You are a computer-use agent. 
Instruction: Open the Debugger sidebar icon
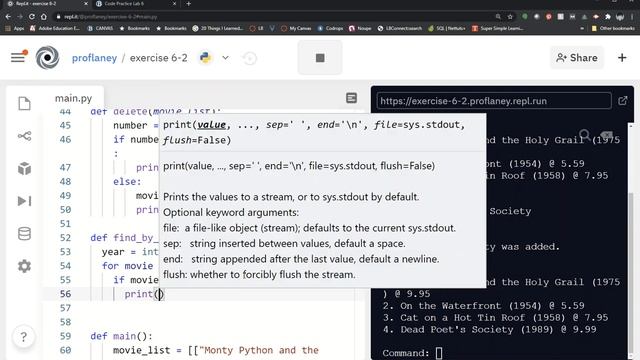pos(24,201)
